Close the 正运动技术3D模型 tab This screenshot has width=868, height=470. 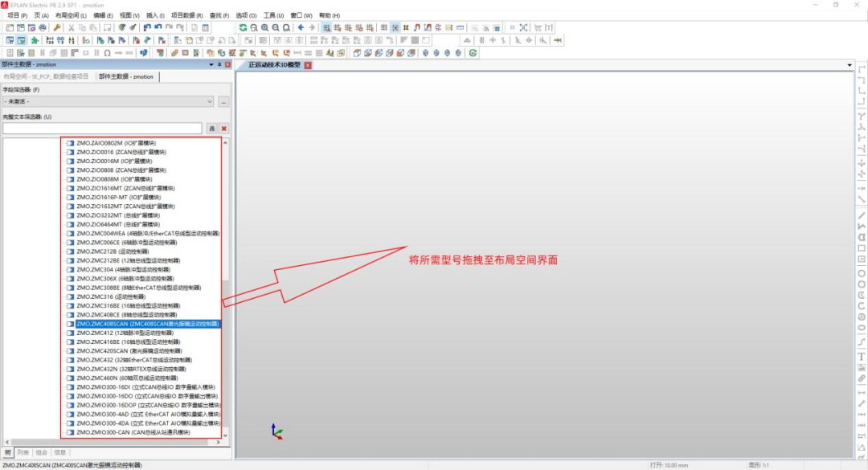pyautogui.click(x=308, y=65)
